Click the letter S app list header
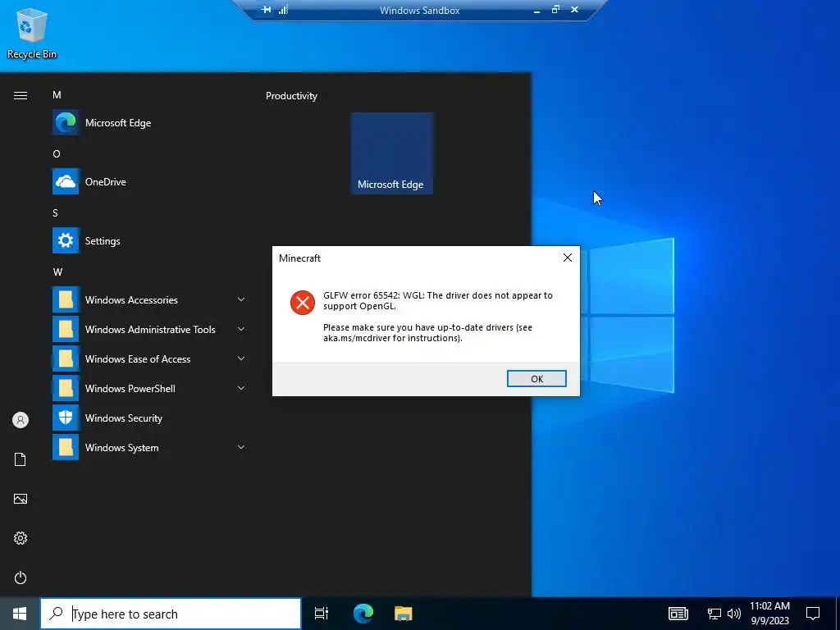Image resolution: width=840 pixels, height=630 pixels. tap(55, 212)
